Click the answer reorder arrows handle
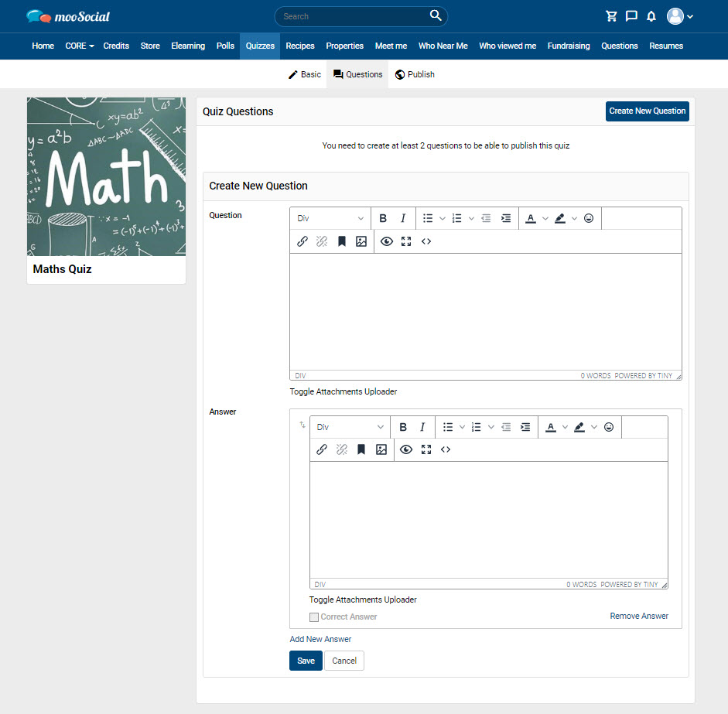The image size is (728, 714). (x=302, y=425)
